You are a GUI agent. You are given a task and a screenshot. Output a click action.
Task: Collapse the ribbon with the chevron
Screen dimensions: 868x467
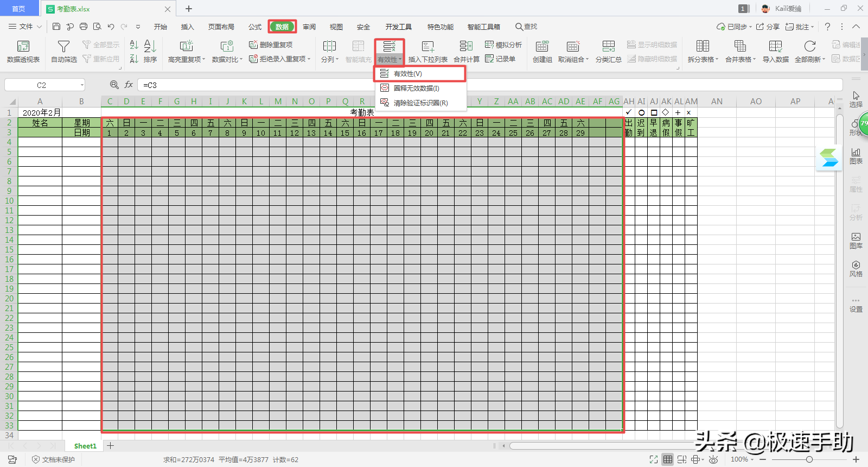coord(856,27)
